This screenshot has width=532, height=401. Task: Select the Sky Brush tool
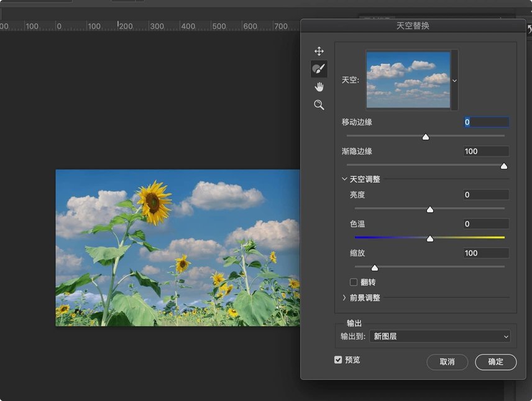(x=319, y=68)
